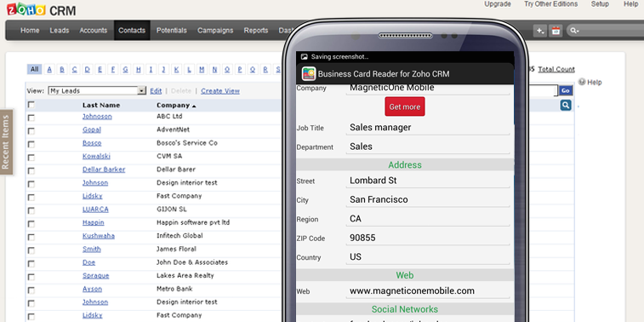Tap the City field San Francisco

pyautogui.click(x=428, y=200)
